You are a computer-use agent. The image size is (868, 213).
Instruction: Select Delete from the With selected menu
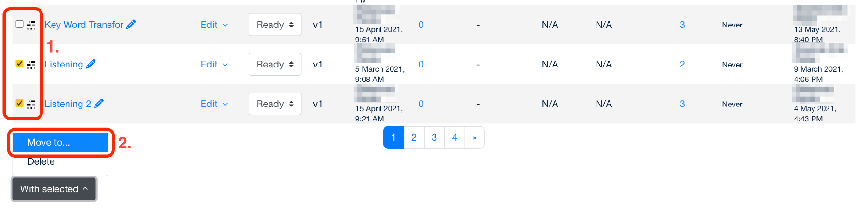(x=41, y=162)
